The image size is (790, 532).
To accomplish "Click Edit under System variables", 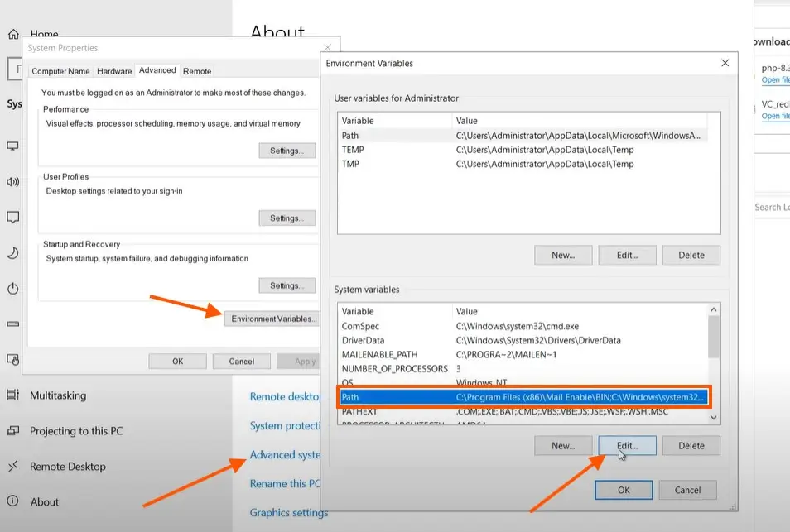I will (627, 446).
